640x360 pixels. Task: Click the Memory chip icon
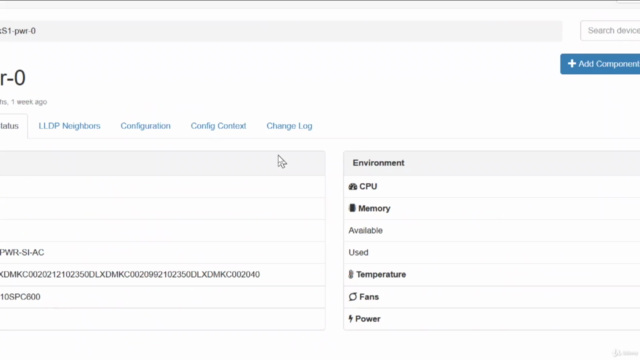coord(352,208)
